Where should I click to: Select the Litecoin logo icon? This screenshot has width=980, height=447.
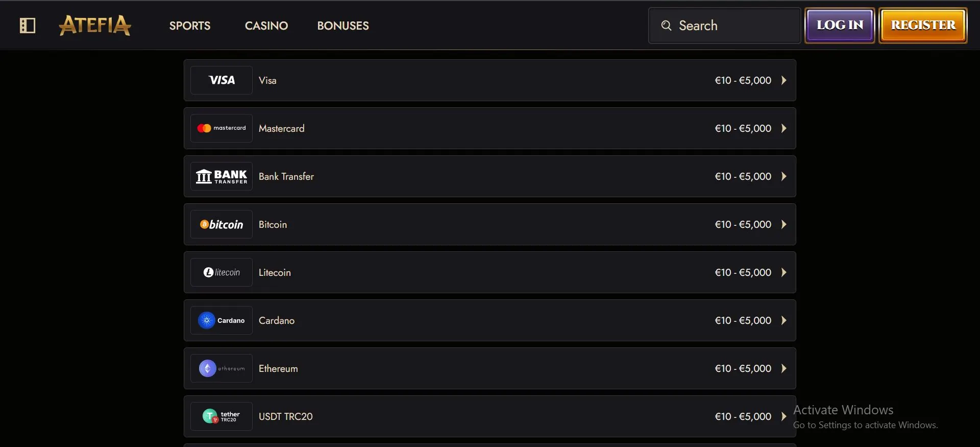(222, 272)
